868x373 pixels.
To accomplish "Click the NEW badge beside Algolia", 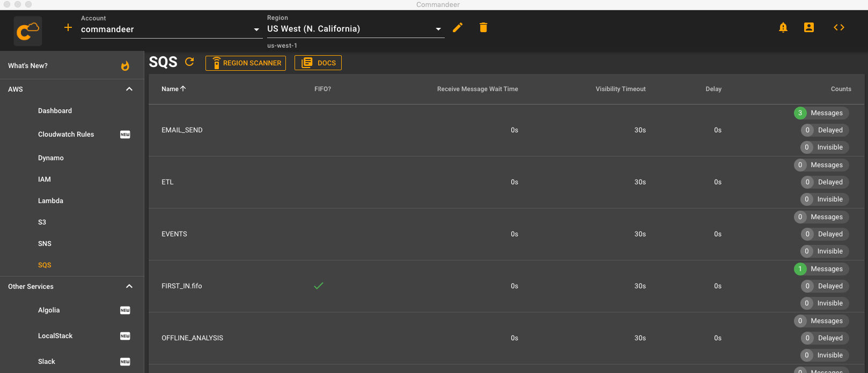I will 125,310.
